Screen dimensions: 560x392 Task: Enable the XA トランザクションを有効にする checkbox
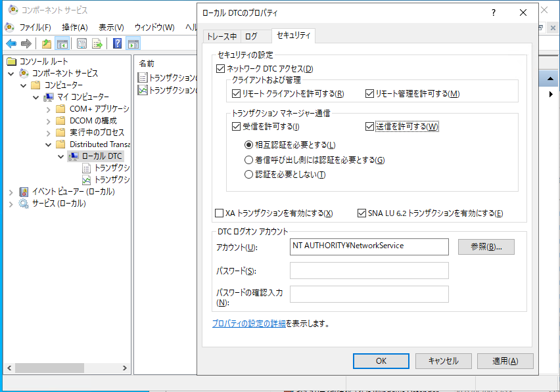click(220, 213)
